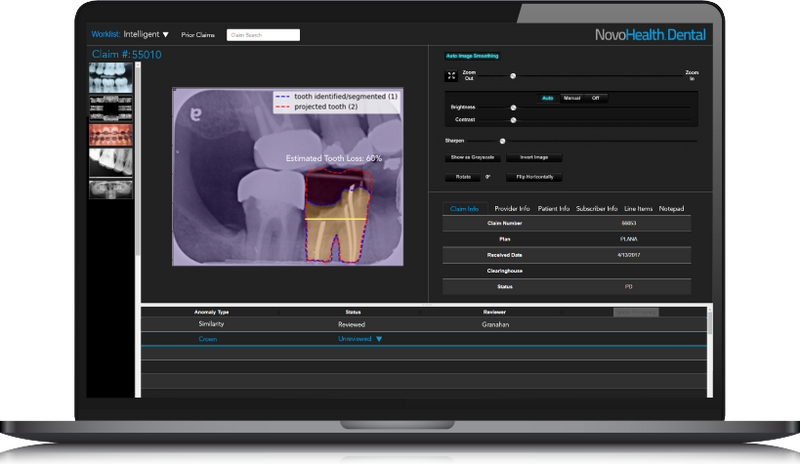Screen dimensions: 800x464
Task: Select the Similarity anomaly row
Action: pos(423,324)
